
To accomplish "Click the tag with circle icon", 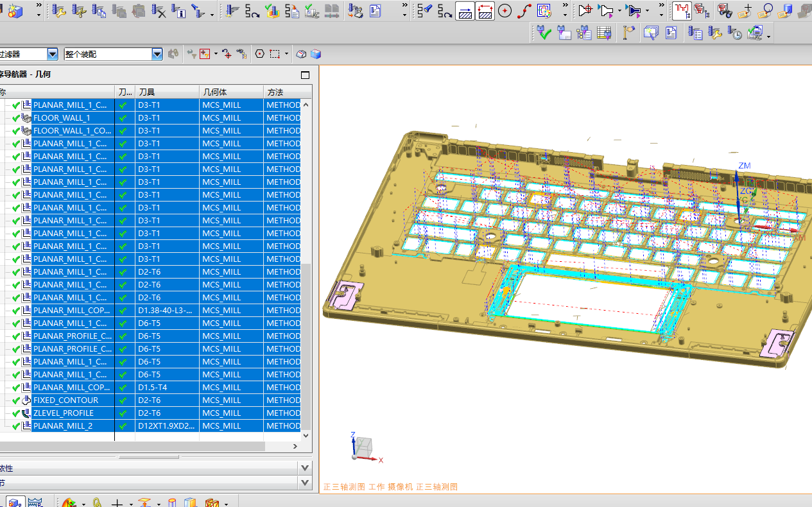I will 765,11.
